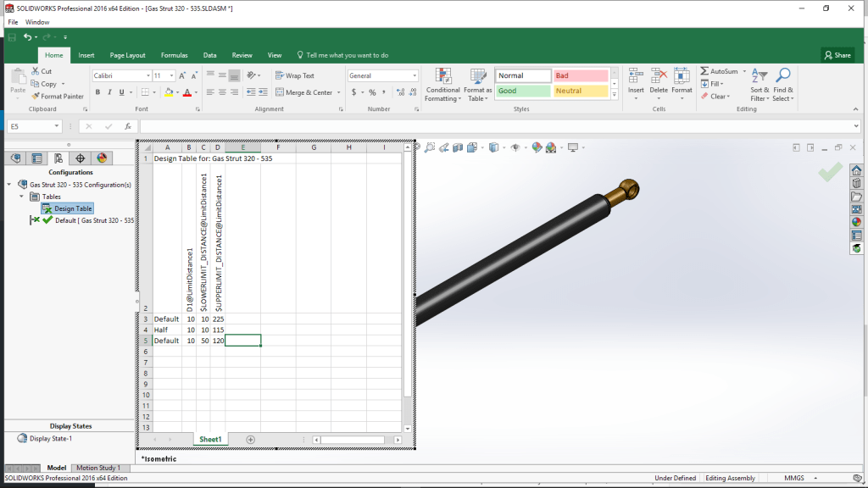This screenshot has height=488, width=868.
Task: Collapse the Tables tree node
Action: point(23,197)
